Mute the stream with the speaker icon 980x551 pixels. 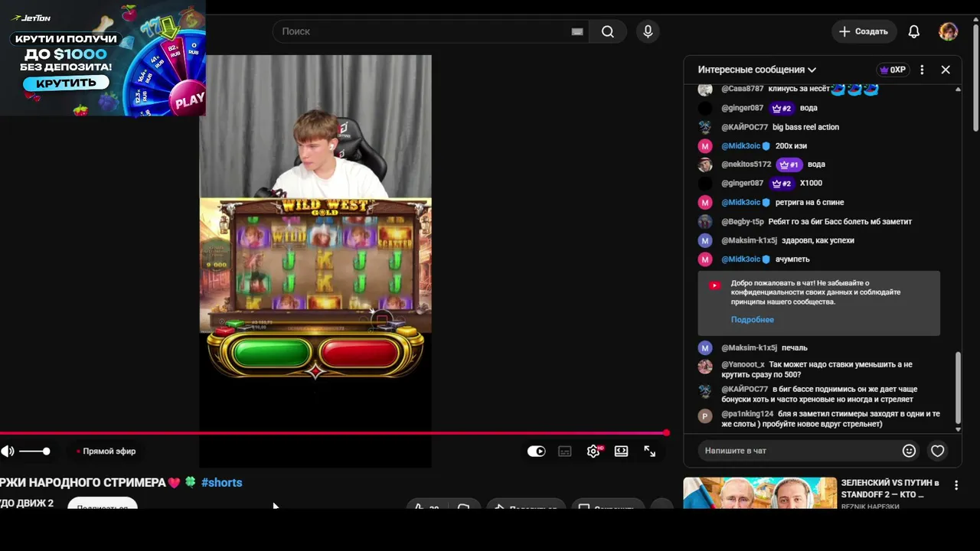(8, 452)
